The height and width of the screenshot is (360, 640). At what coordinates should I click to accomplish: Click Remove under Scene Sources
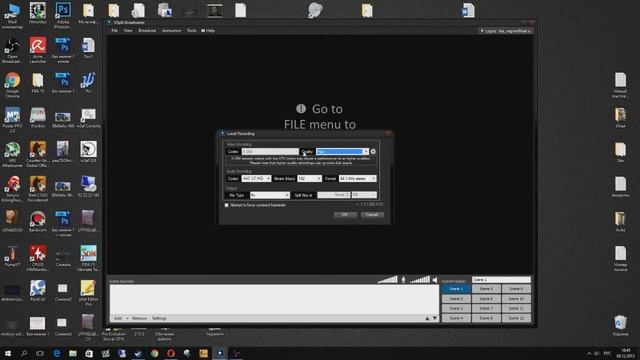(139, 318)
